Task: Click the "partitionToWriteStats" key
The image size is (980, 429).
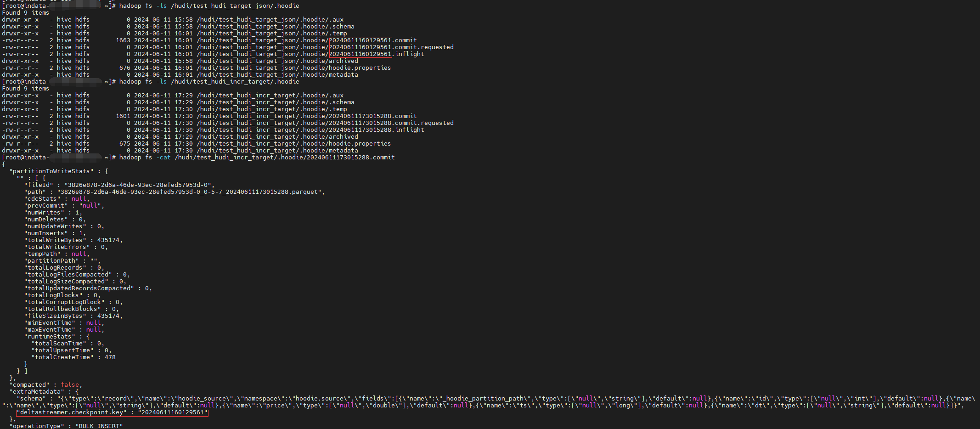Action: click(51, 171)
